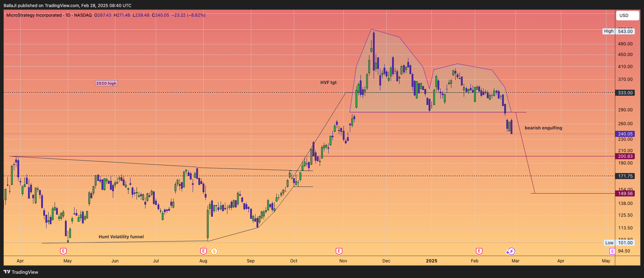Click the Oct label on time axis
Screen dimensions: 644x278
pyautogui.click(x=294, y=261)
